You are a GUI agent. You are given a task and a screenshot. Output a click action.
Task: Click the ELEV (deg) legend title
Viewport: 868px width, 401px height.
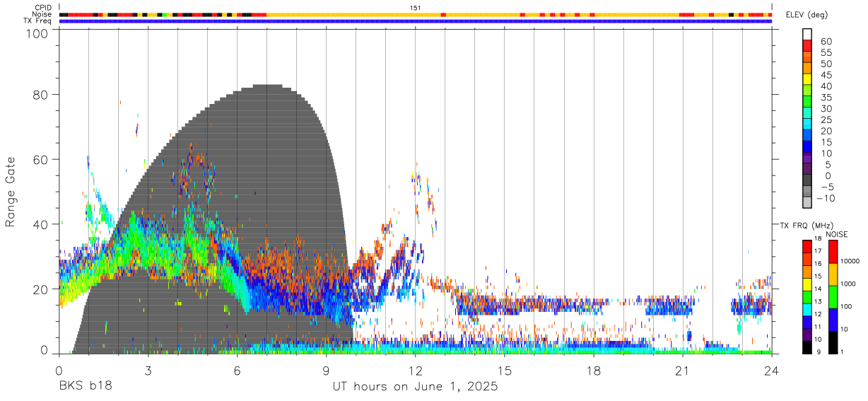point(807,14)
